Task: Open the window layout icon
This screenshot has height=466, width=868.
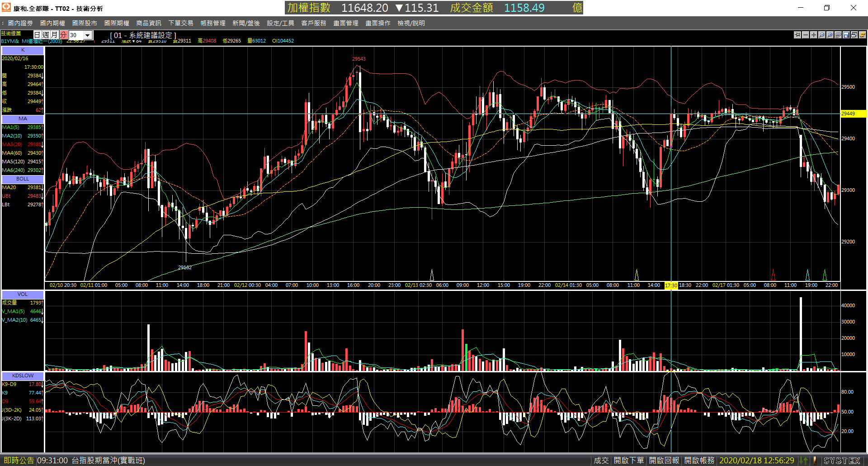Action: (854, 35)
